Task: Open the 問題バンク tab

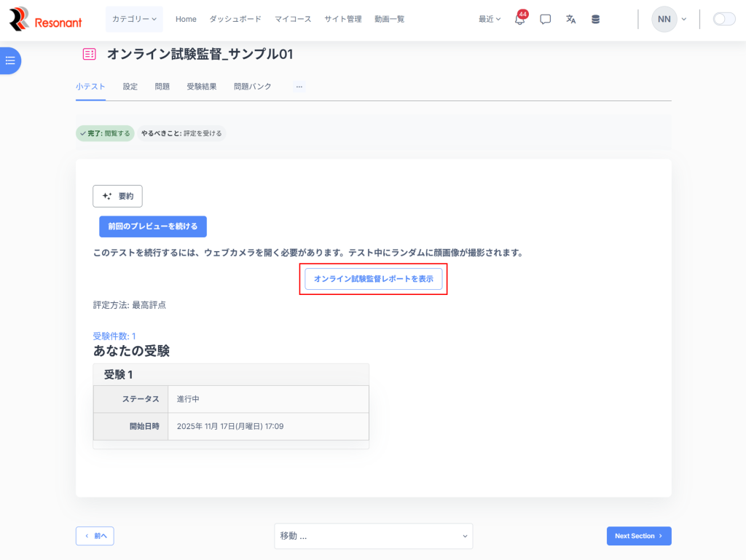Action: point(252,87)
